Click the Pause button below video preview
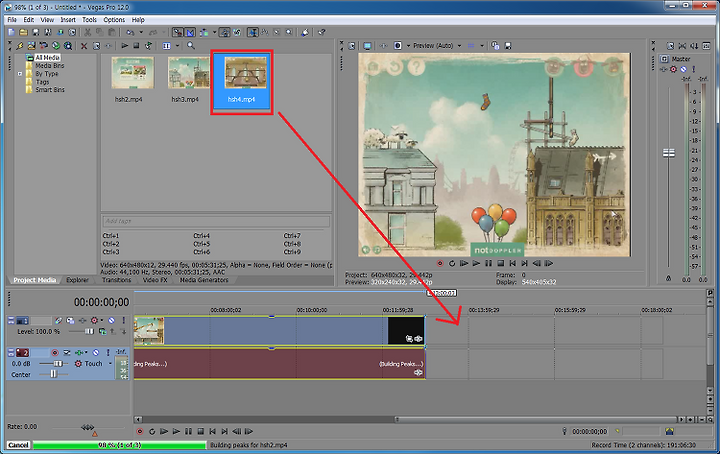Screen dimensions: 720x454 point(489,263)
